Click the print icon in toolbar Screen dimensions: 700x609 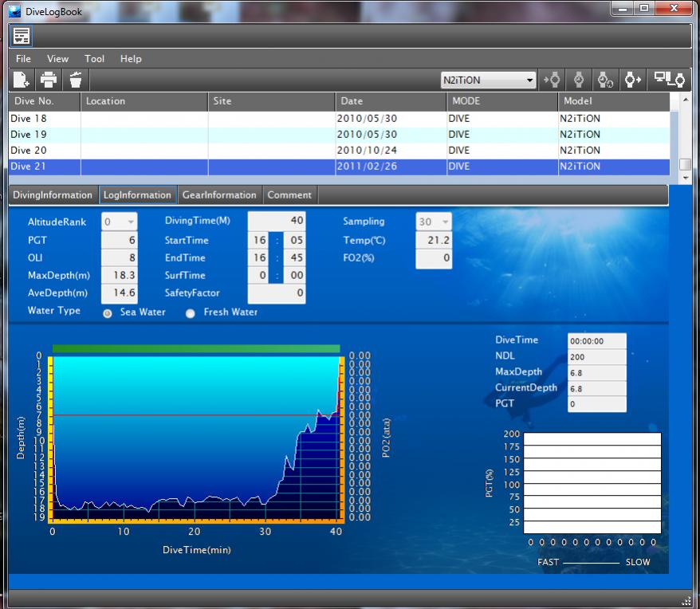pos(49,80)
